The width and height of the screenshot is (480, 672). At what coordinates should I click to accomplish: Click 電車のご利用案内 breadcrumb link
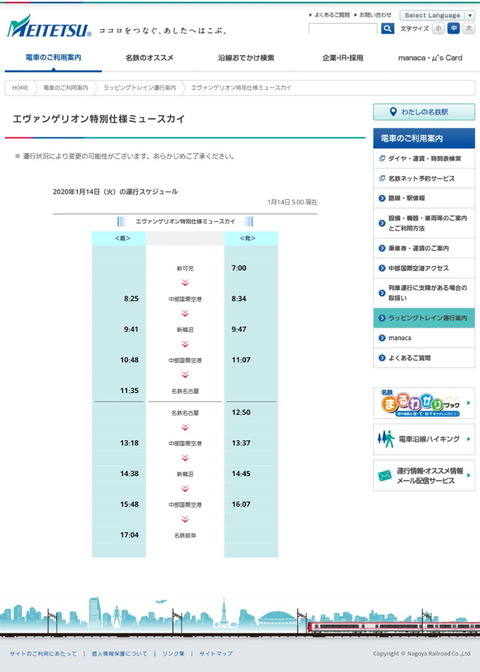(66, 88)
